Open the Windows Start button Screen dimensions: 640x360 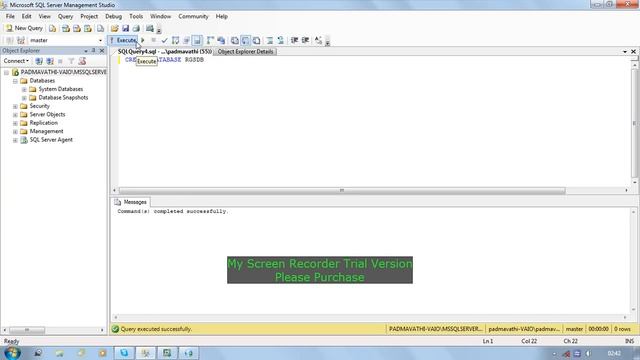pos(12,353)
